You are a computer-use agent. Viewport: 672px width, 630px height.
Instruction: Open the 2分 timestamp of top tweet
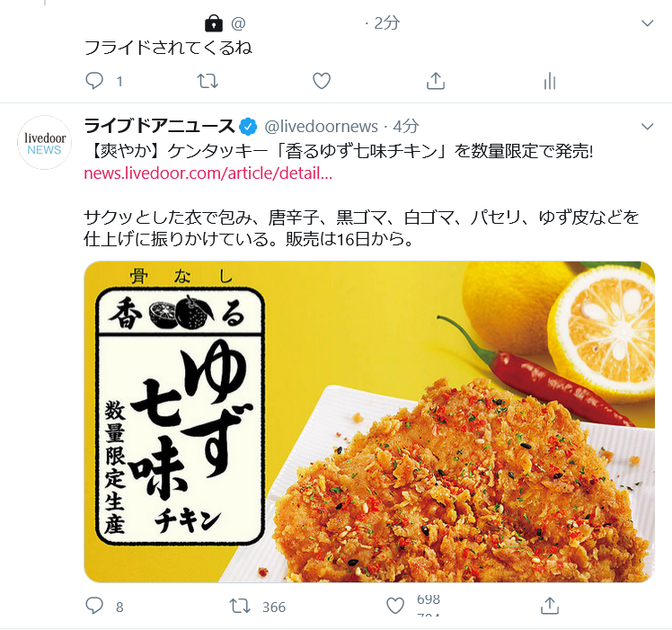click(386, 23)
